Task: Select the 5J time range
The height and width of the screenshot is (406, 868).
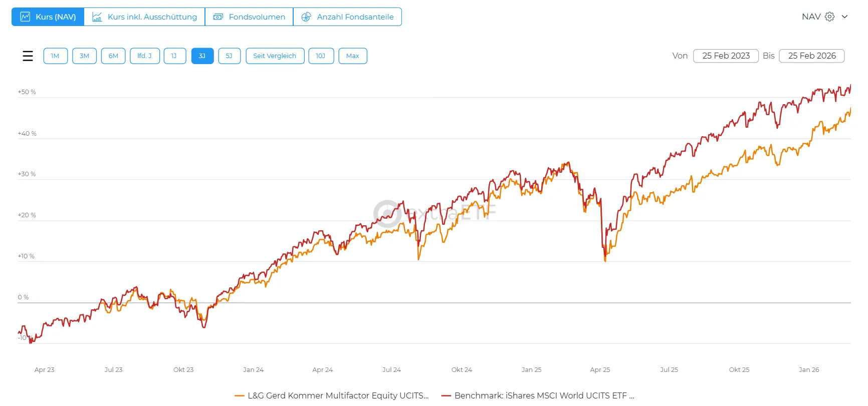Action: (x=229, y=56)
